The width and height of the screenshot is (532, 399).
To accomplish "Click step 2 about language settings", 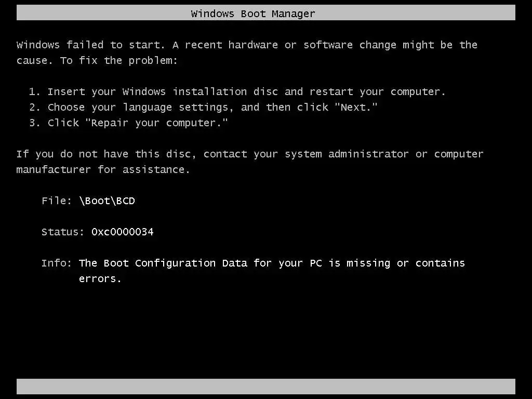I will coord(203,108).
